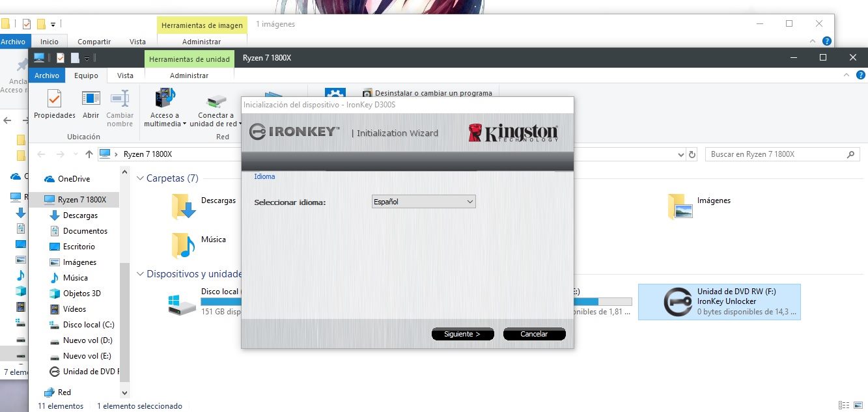Switch to details view in status bar
Screen dimensions: 868x412
(x=845, y=405)
